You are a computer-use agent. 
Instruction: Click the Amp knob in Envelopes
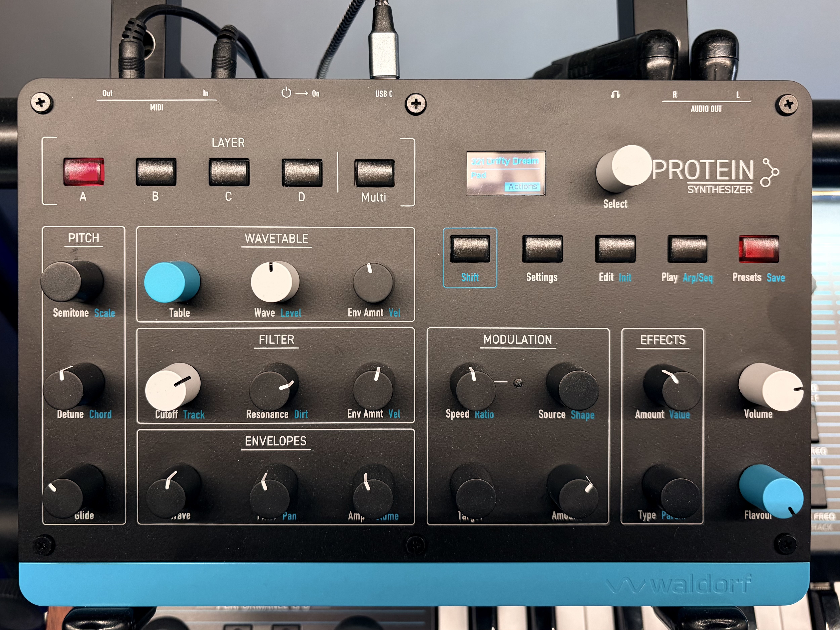click(374, 491)
